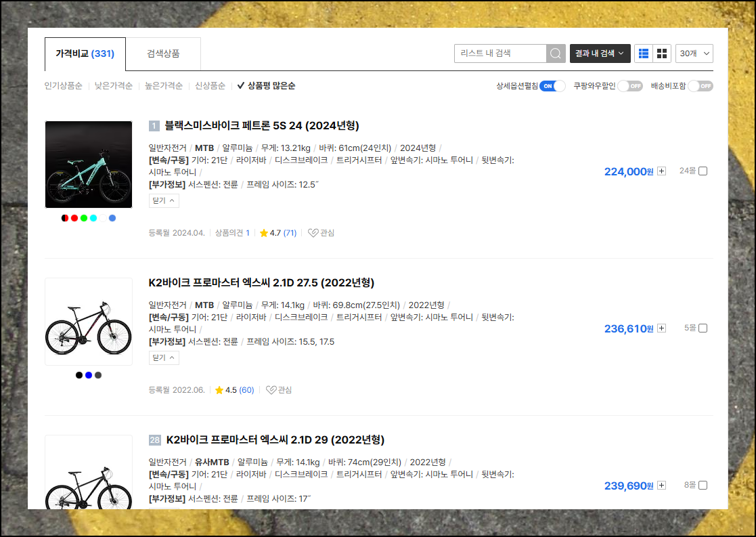
Task: Check the 5몰 compare checkbox
Action: pyautogui.click(x=703, y=328)
